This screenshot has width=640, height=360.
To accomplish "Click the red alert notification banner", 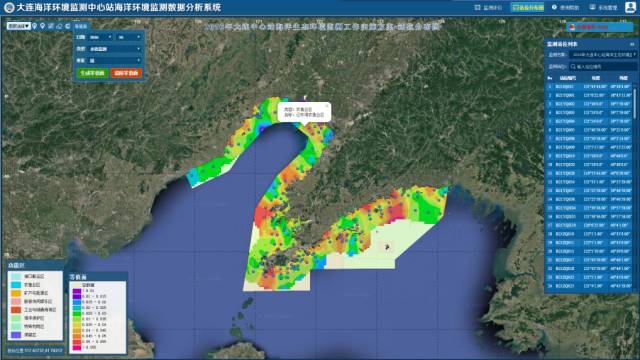I will coord(599,27).
